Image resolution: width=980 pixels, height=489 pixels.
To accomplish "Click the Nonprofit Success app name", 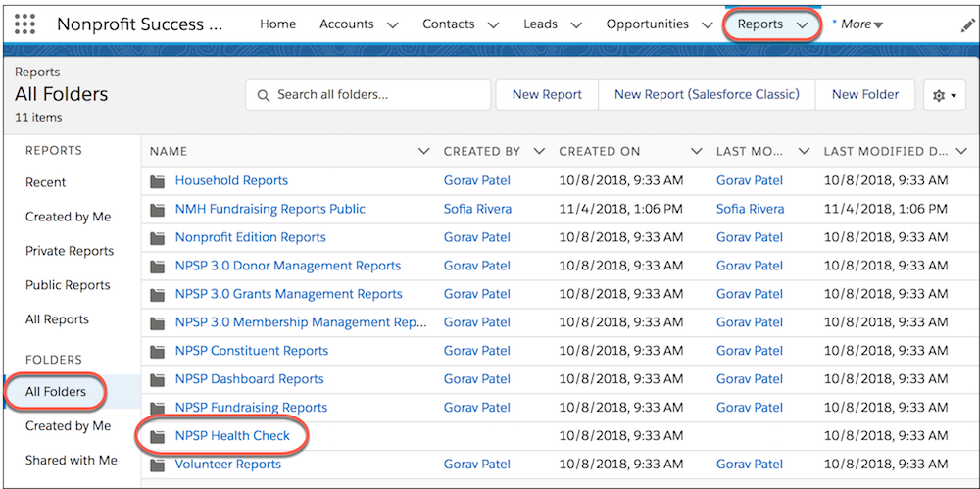I will 139,24.
